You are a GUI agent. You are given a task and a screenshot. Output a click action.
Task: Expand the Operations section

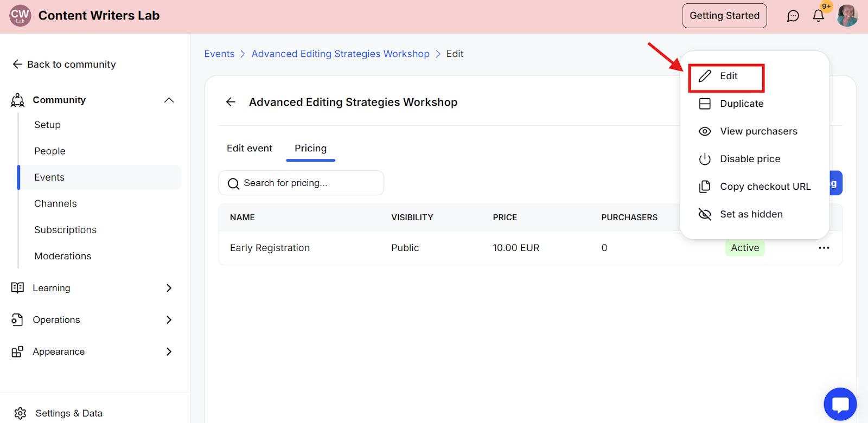point(169,320)
